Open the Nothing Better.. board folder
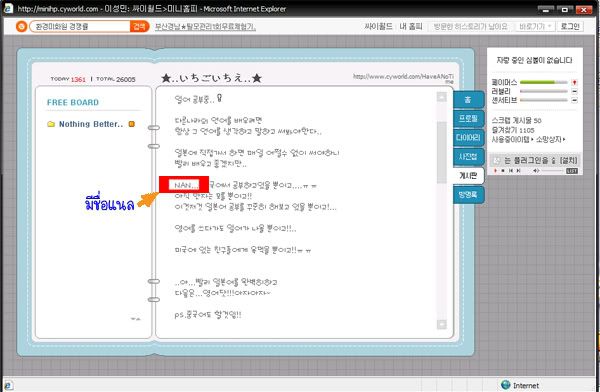 click(91, 124)
